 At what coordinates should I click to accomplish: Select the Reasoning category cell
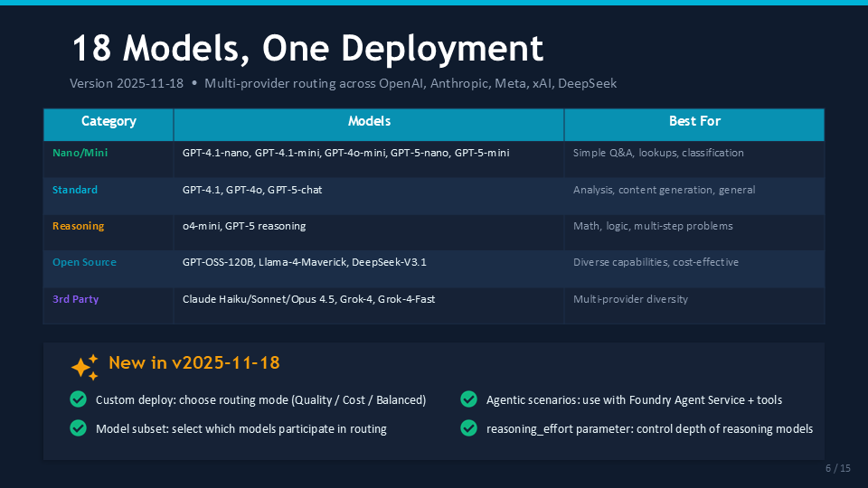[x=108, y=232]
